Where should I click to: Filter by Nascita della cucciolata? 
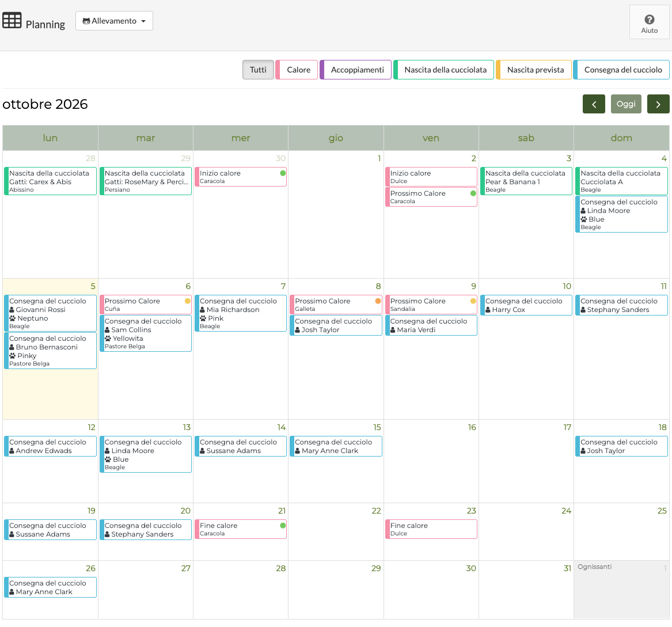click(x=443, y=70)
